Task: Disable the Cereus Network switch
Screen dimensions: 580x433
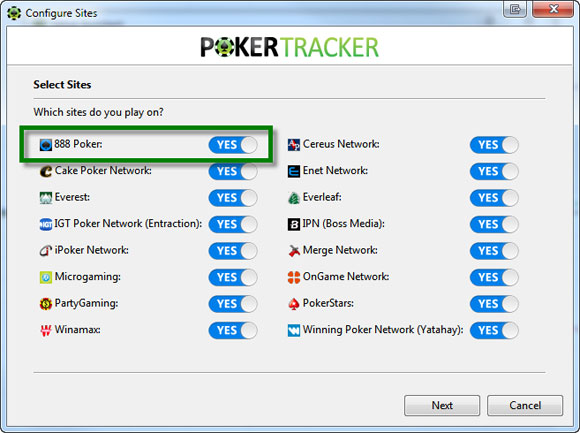Action: pos(494,145)
